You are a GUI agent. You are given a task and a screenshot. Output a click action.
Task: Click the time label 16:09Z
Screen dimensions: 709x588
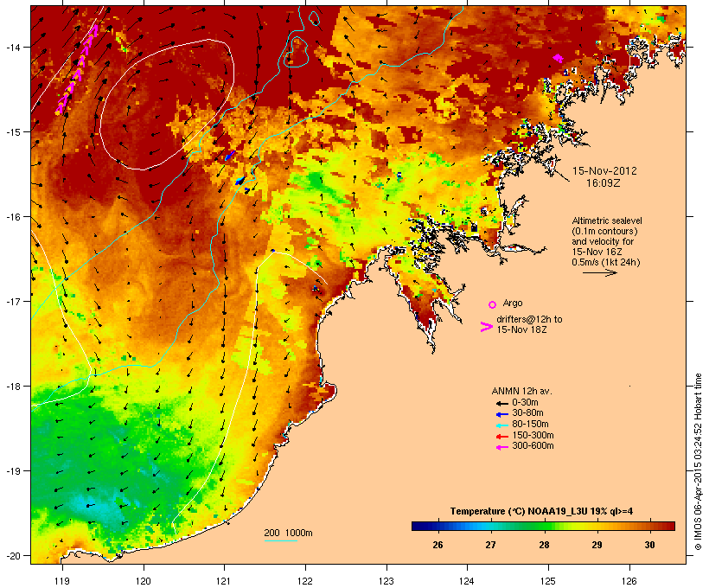[x=604, y=183]
